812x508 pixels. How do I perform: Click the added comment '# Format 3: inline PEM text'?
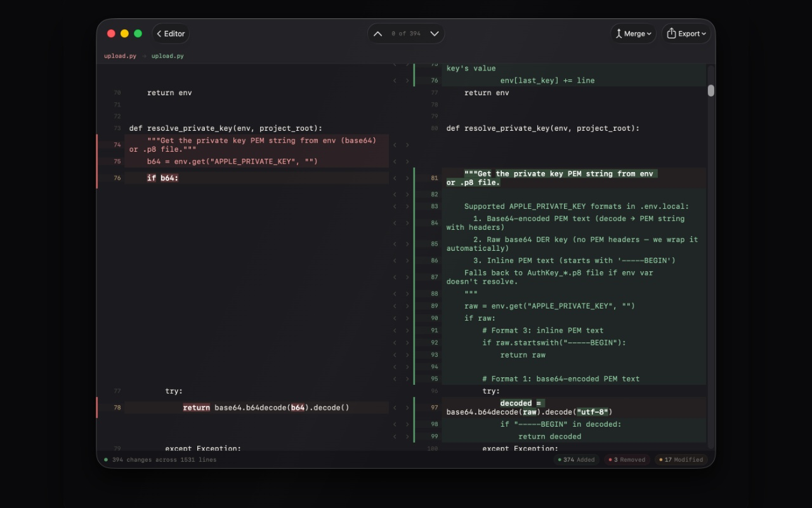pos(542,330)
